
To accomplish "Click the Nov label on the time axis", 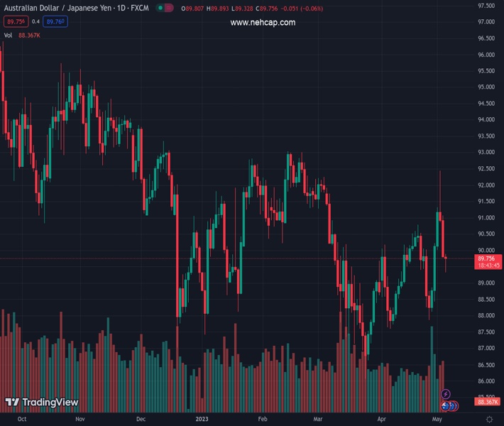I will [x=80, y=420].
